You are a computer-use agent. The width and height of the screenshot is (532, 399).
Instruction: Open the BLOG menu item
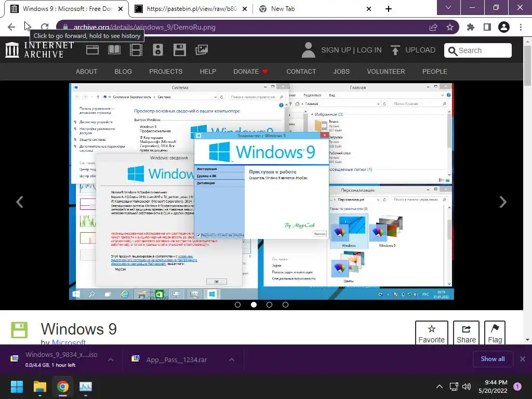123,72
